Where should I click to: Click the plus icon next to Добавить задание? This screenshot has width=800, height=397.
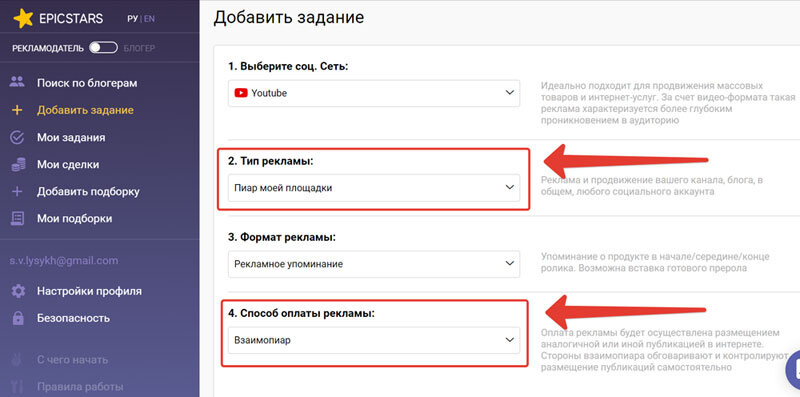point(17,110)
